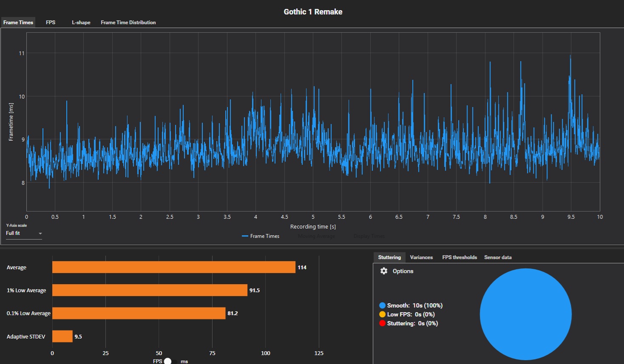The width and height of the screenshot is (624, 364).
Task: Click the "ms" label beside the unit switch
Action: [184, 361]
